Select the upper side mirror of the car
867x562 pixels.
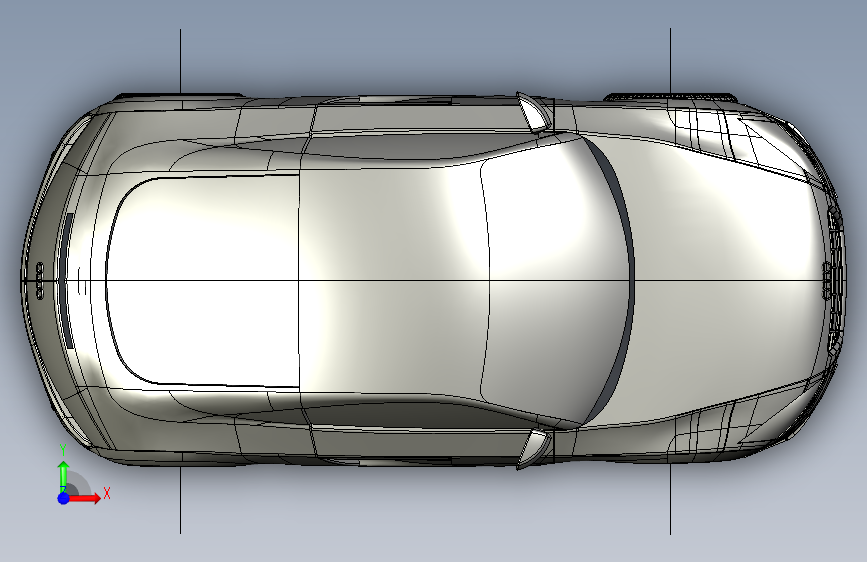(534, 113)
